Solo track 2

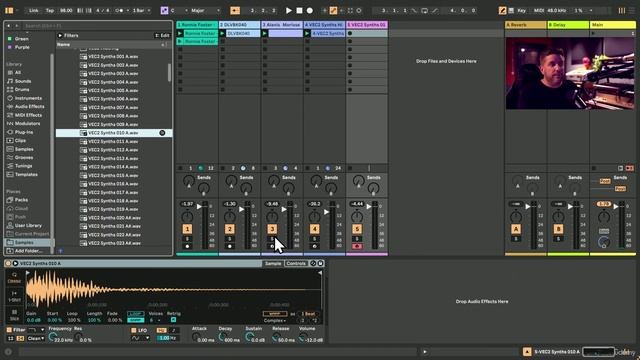pyautogui.click(x=230, y=239)
